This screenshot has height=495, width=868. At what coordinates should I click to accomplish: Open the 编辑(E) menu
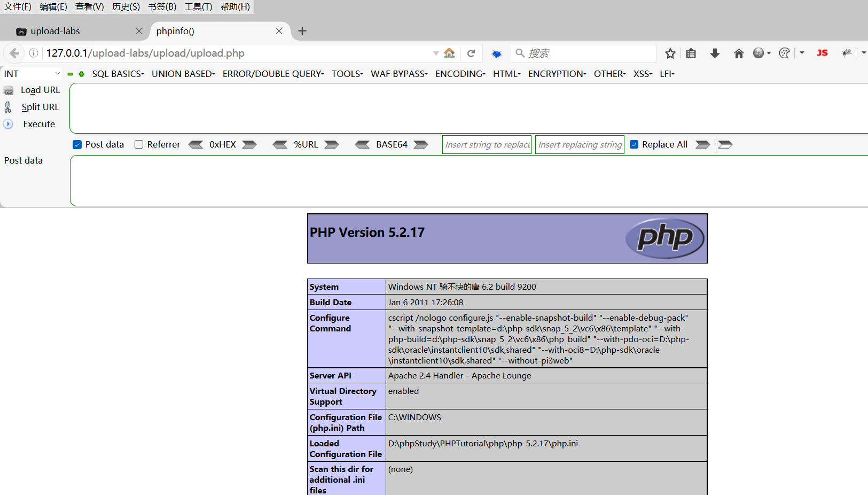53,6
